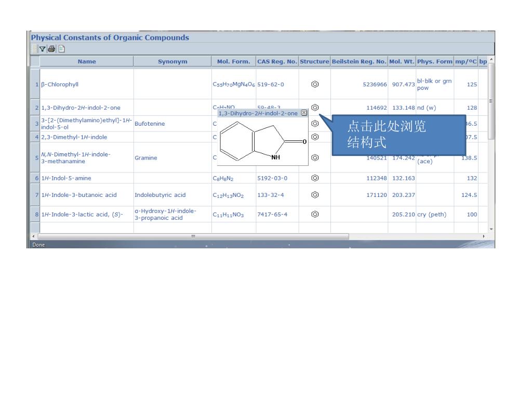
Task: Click the horizontal scrollbar thumb
Action: click(x=193, y=236)
